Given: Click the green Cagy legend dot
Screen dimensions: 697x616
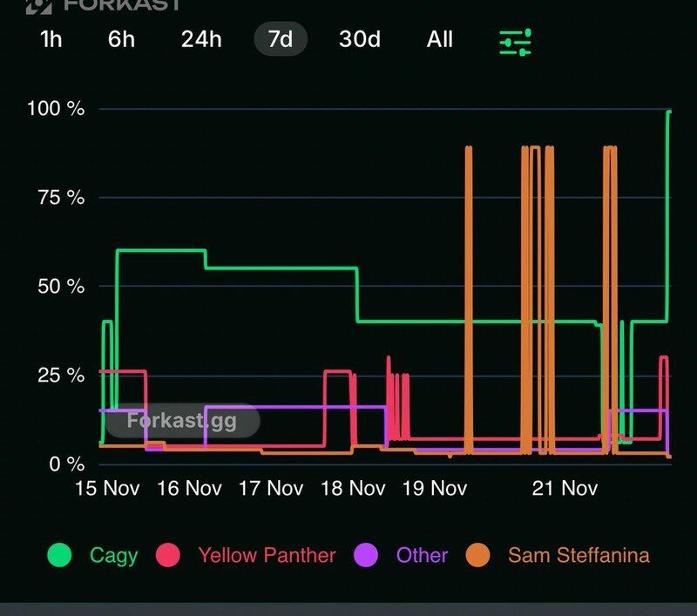Looking at the screenshot, I should [59, 555].
